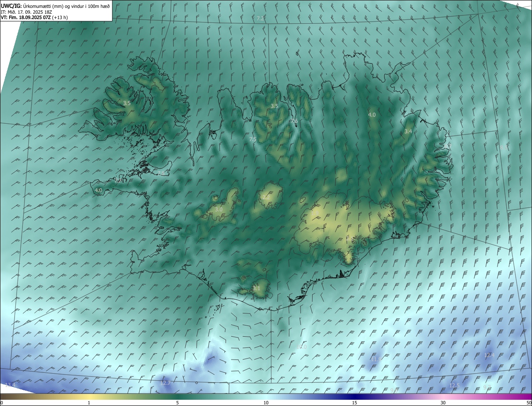Click the 12.5 value above the colour scale
The height and width of the screenshot is (406, 532).
455,385
